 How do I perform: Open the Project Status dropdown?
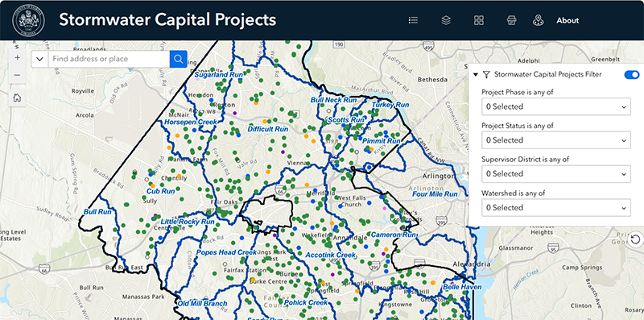pyautogui.click(x=556, y=140)
